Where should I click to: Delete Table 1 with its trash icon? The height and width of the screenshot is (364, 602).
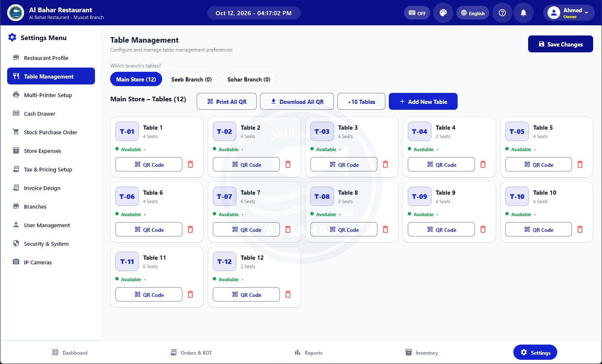pos(190,164)
